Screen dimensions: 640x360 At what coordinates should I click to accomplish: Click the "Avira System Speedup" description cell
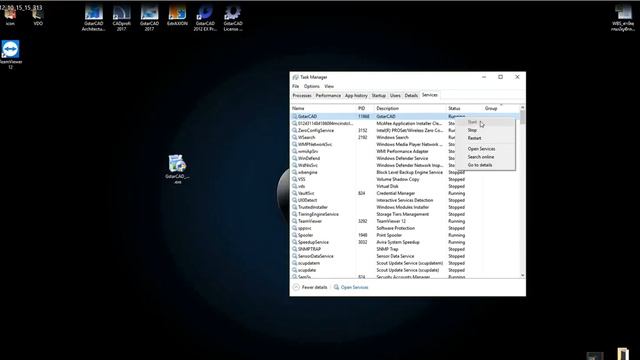tap(398, 242)
